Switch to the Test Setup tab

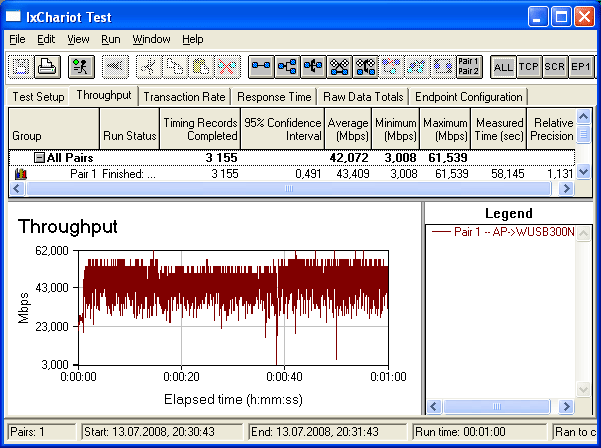tap(38, 97)
